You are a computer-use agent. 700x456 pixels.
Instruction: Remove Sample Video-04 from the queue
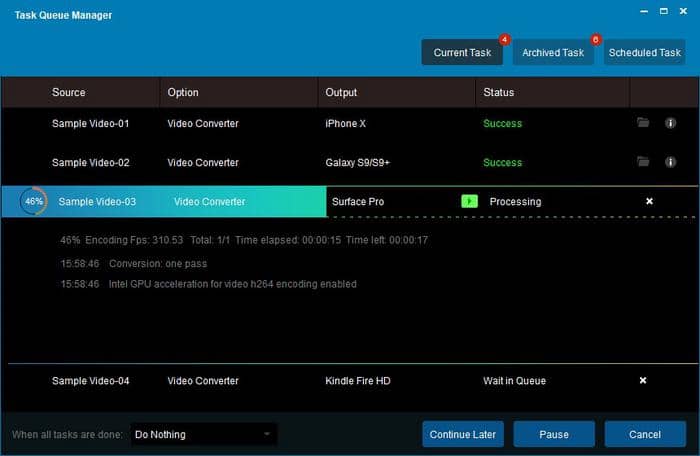point(643,380)
